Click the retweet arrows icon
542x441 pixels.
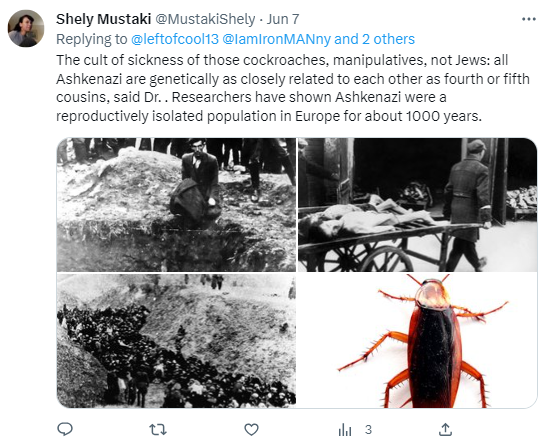tap(158, 430)
